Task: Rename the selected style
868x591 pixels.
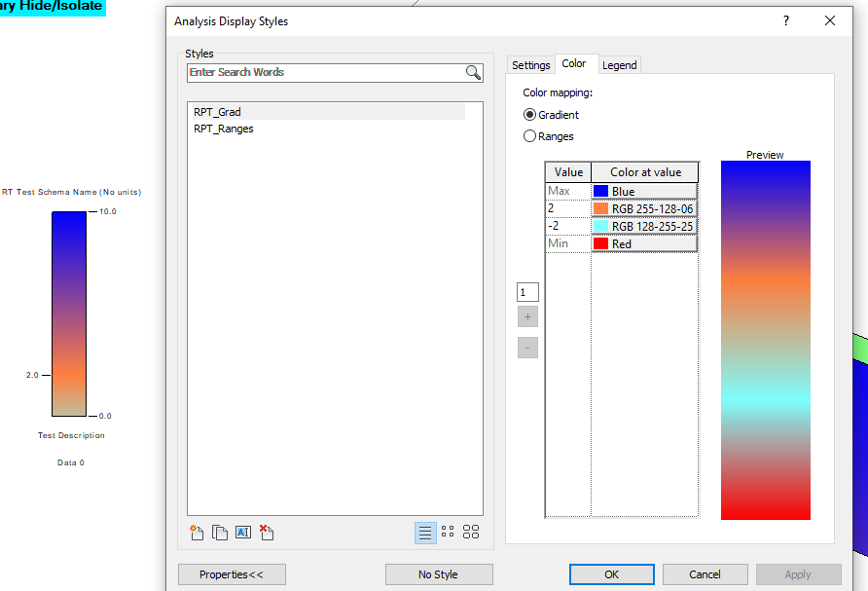Action: [242, 533]
